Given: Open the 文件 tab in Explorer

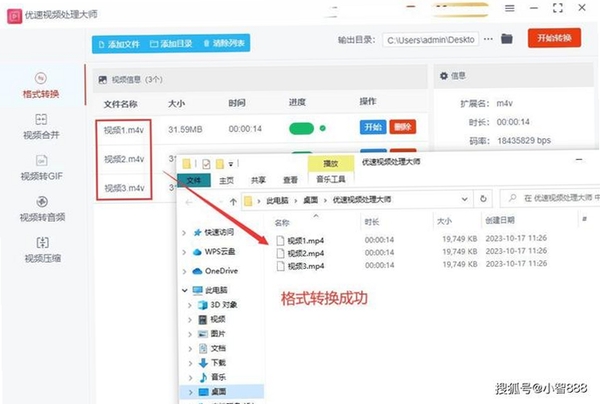Looking at the screenshot, I should coord(194,180).
